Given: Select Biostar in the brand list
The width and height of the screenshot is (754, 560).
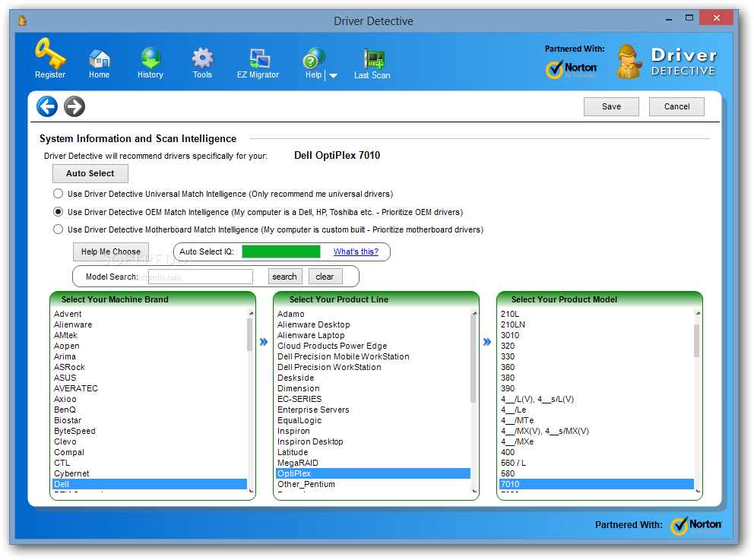Looking at the screenshot, I should (x=150, y=420).
